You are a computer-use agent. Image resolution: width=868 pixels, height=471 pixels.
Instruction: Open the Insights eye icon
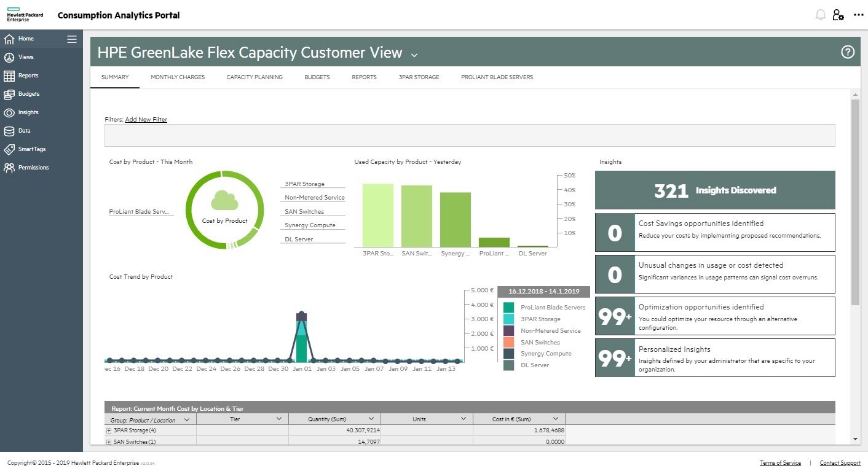click(9, 113)
